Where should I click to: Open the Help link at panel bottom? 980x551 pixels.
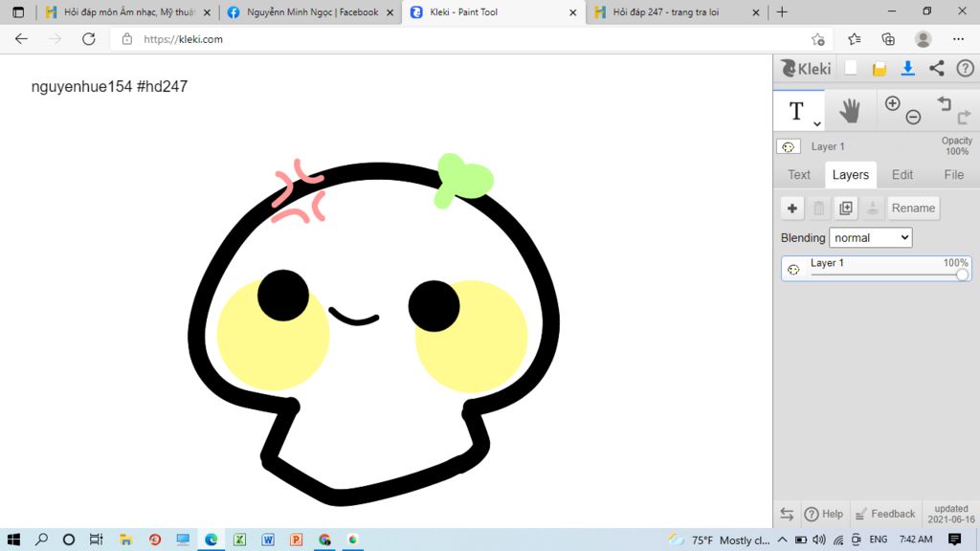[824, 514]
